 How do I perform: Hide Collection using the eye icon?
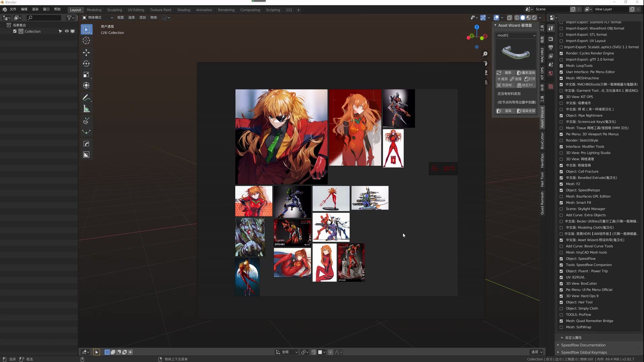(x=67, y=31)
